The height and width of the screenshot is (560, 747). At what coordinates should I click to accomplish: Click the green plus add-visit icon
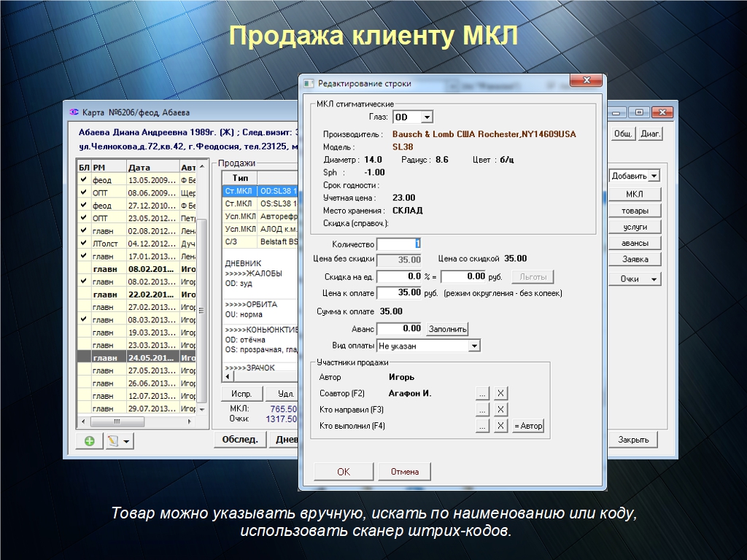(89, 441)
